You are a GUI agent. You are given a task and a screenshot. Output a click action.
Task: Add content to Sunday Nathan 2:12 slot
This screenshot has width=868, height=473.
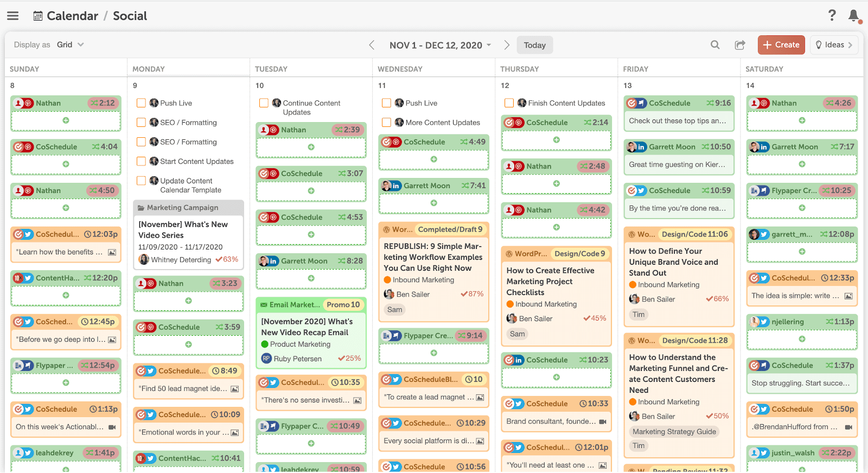tap(66, 120)
